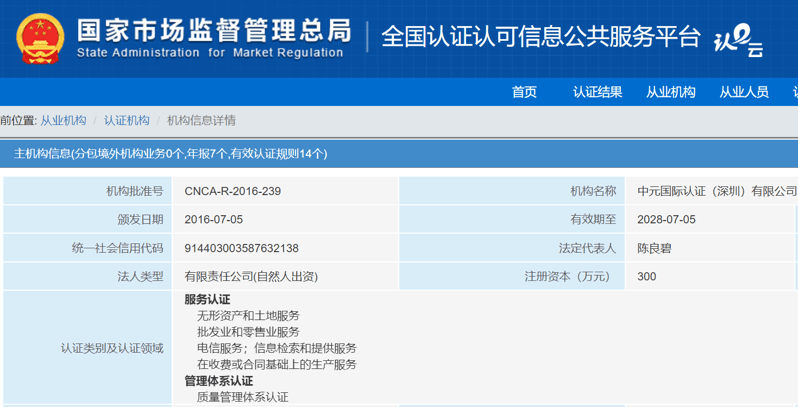Screen dimensions: 798x407
Task: Click the credit code 914403003587632138
Action: (x=241, y=248)
